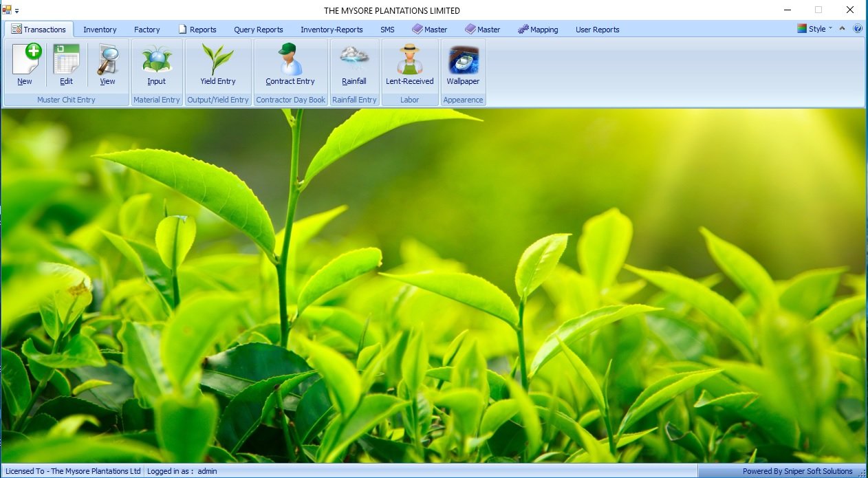Click 'Powered By Sniper Soft Solutions' in status bar
The height and width of the screenshot is (478, 868).
click(x=798, y=471)
